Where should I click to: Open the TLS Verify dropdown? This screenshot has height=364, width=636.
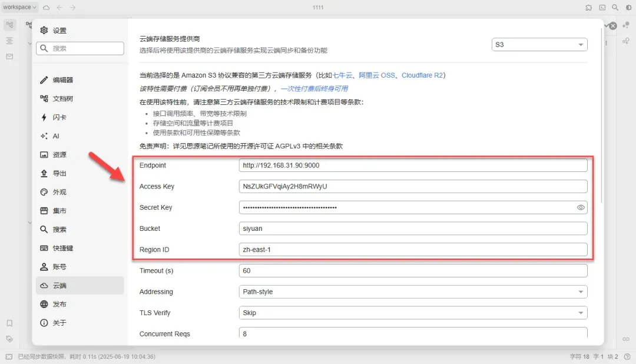click(412, 313)
